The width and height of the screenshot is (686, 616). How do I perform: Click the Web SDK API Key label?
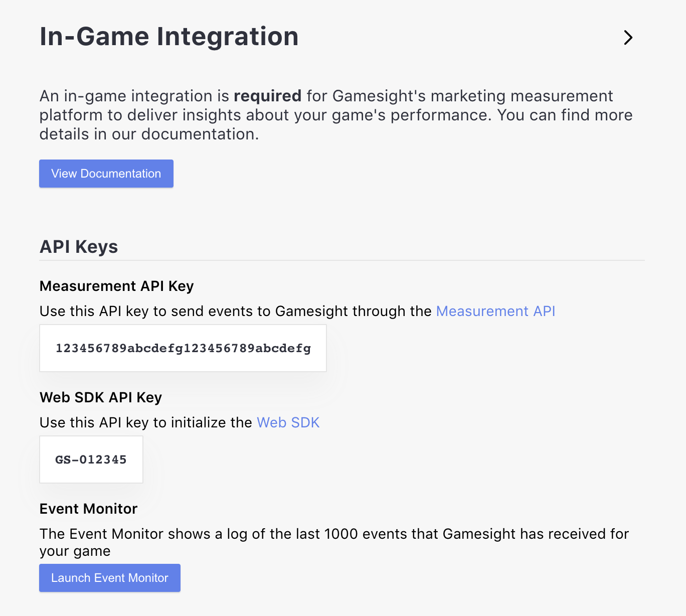(101, 397)
